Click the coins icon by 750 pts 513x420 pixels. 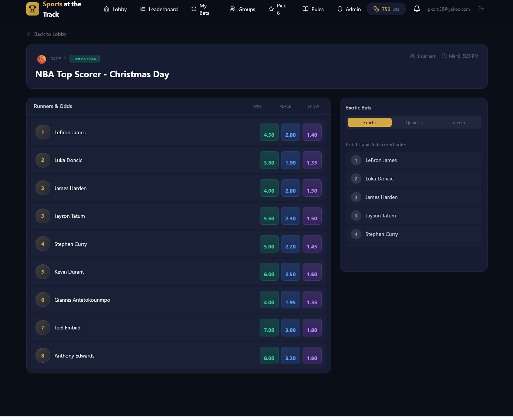[376, 9]
